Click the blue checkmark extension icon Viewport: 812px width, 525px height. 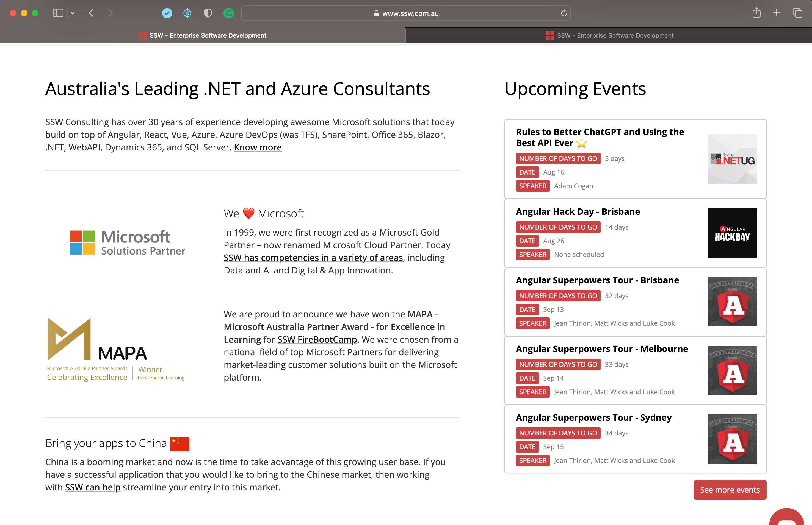167,13
